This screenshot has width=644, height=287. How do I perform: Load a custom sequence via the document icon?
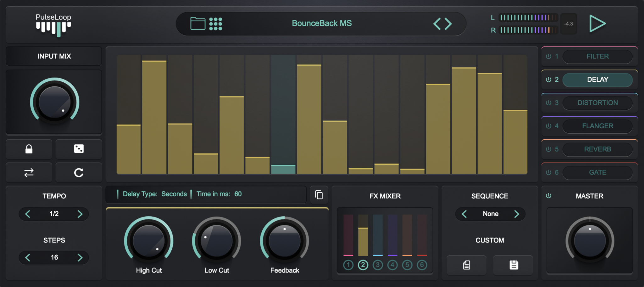click(x=466, y=265)
